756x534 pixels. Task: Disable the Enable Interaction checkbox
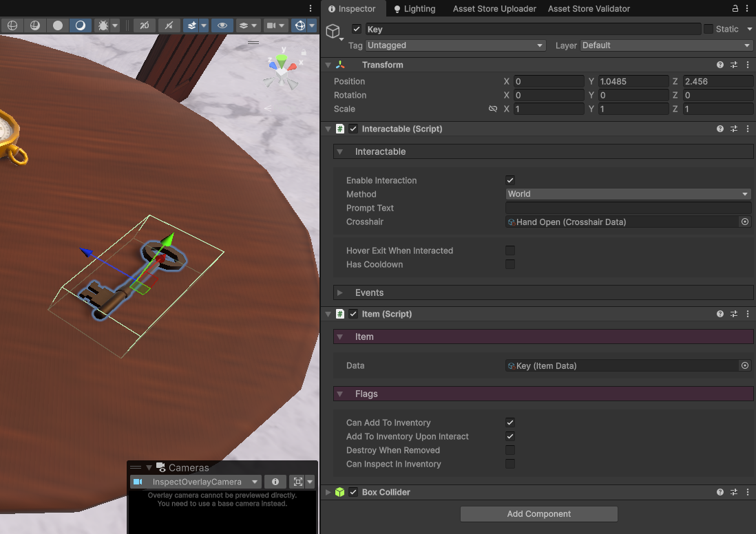click(510, 180)
